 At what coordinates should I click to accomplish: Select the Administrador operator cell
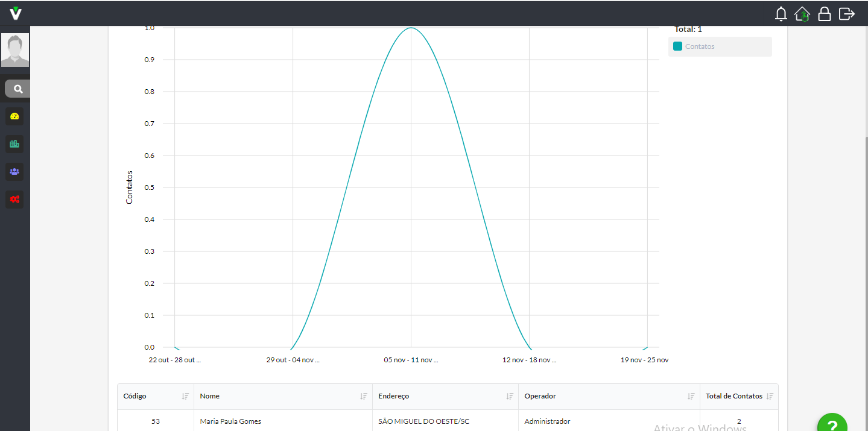609,421
